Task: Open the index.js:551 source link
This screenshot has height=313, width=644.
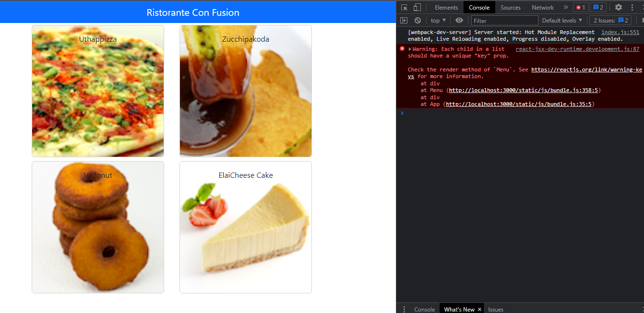Action: 620,32
